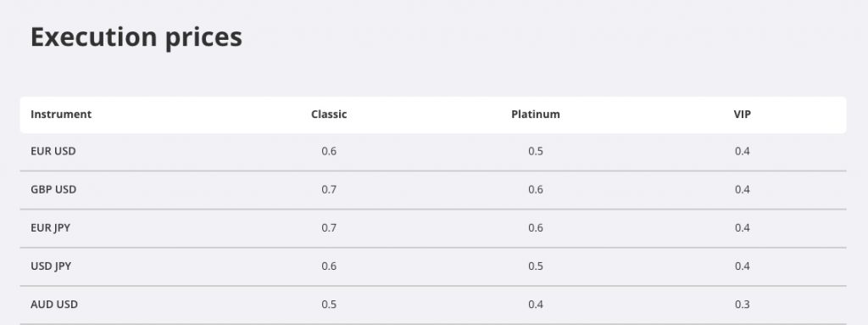This screenshot has width=868, height=325.
Task: Click the USD JPY instrument name
Action: [x=51, y=266]
